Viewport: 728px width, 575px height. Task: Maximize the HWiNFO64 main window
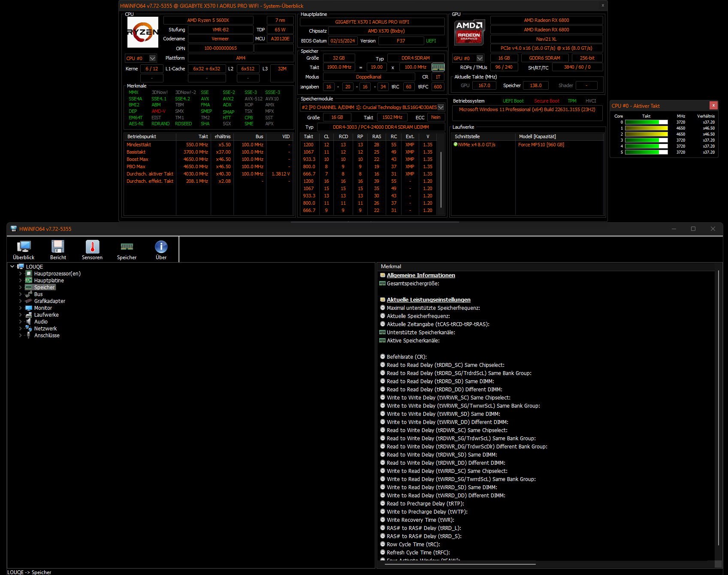tap(693, 229)
